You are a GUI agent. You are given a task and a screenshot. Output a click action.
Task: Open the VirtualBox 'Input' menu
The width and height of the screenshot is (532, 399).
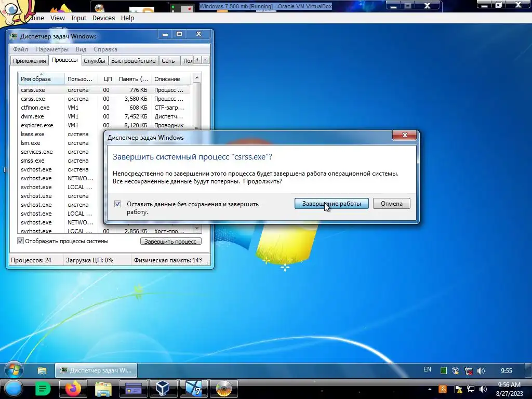[x=79, y=18]
